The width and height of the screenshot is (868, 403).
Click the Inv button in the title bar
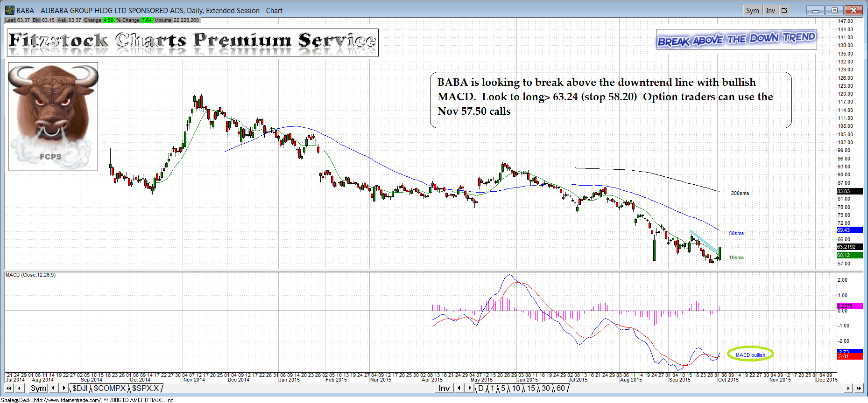click(770, 10)
